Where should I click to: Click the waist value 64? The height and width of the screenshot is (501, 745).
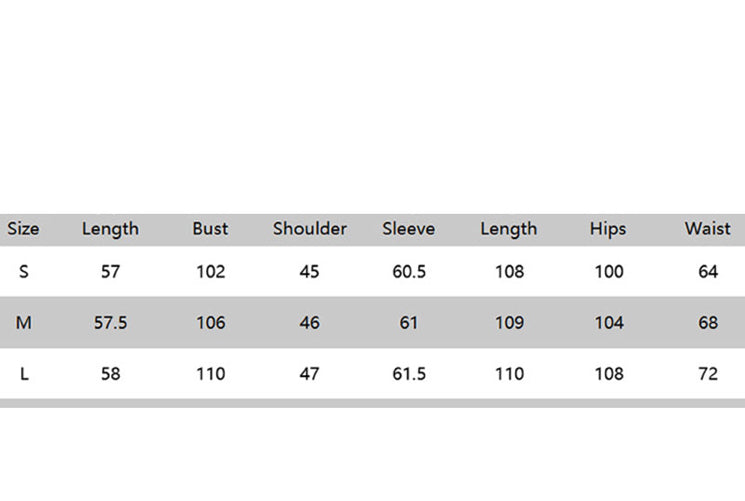(x=708, y=272)
